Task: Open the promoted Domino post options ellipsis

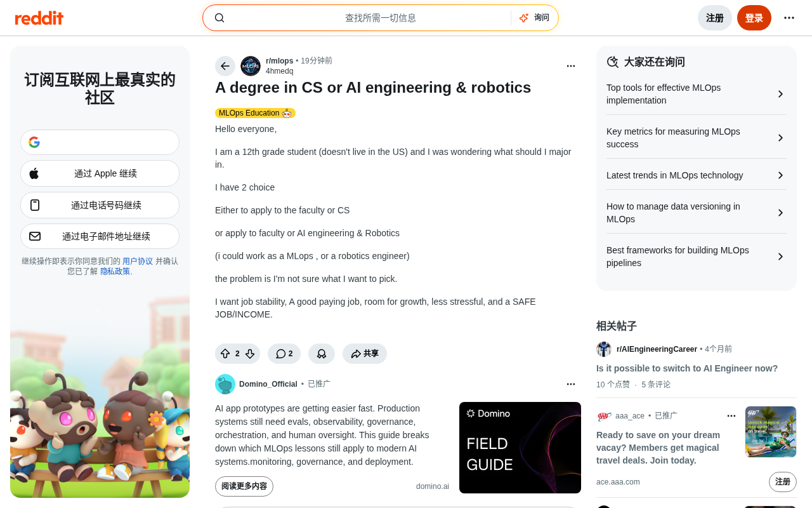Action: [x=571, y=384]
